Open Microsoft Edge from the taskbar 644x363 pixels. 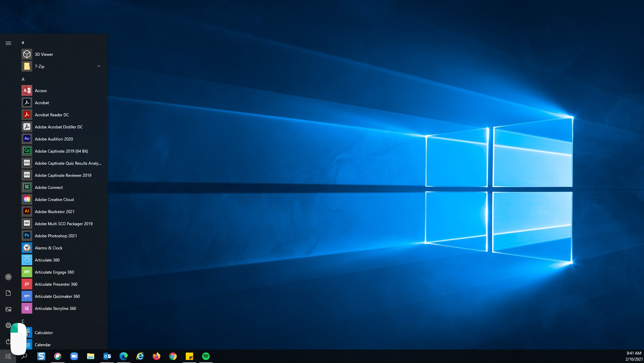point(124,357)
